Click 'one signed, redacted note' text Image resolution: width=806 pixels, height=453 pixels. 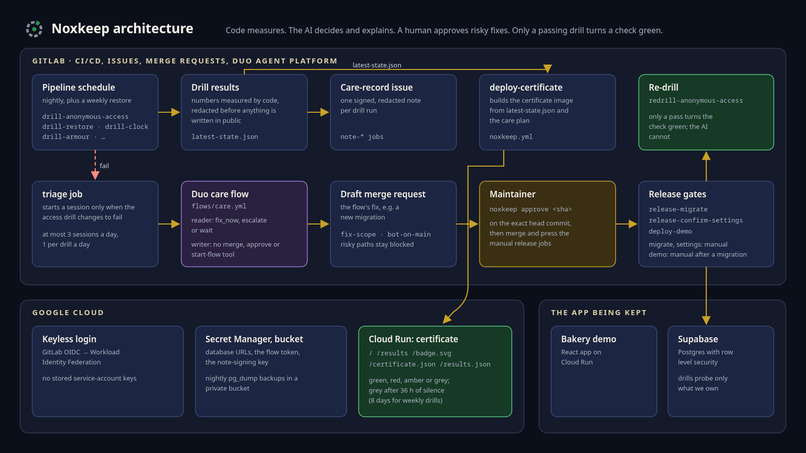tap(380, 101)
